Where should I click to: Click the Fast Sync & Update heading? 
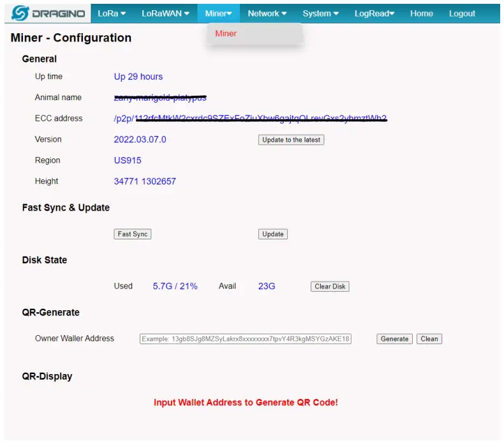pos(66,208)
